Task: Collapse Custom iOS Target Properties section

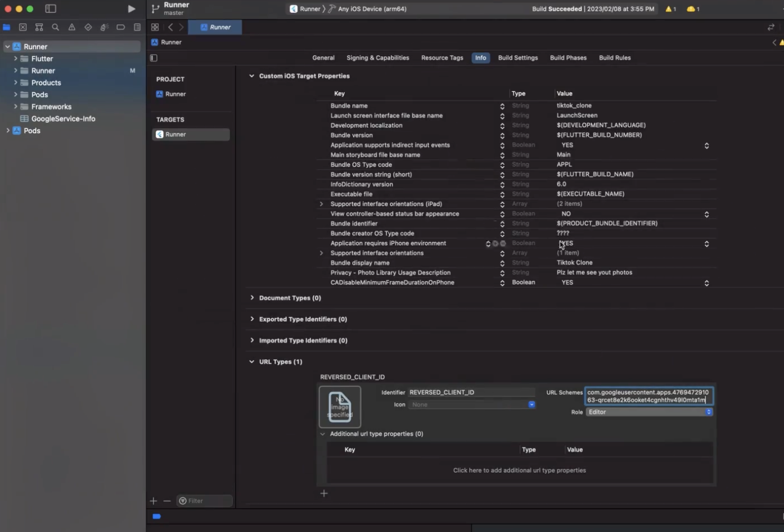Action: point(252,76)
